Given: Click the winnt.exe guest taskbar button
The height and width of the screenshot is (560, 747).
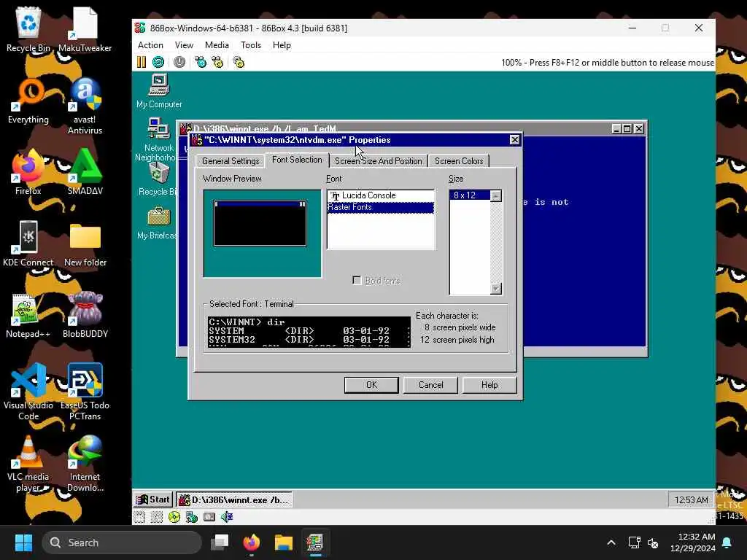Looking at the screenshot, I should click(234, 499).
